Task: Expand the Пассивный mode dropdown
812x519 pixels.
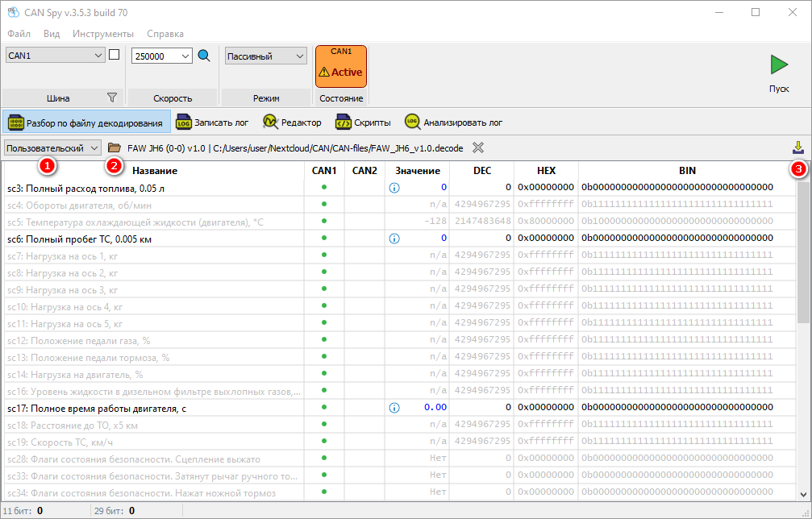Action: point(265,56)
